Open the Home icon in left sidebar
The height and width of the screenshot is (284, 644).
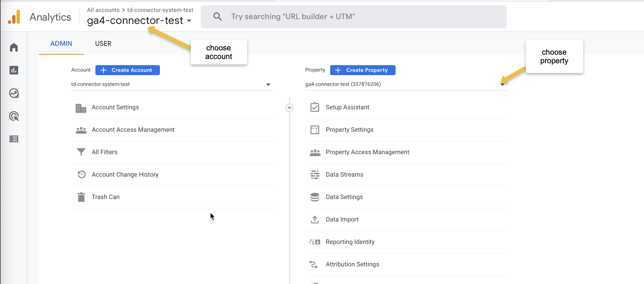14,47
